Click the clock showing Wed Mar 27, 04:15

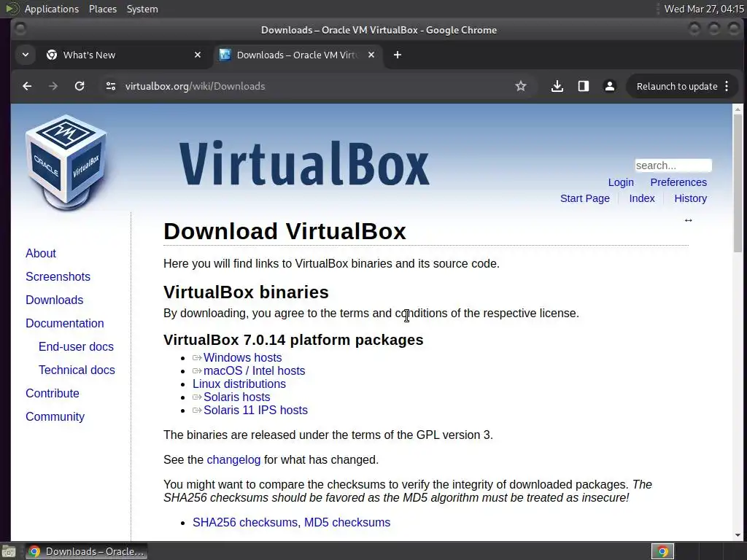pos(704,9)
